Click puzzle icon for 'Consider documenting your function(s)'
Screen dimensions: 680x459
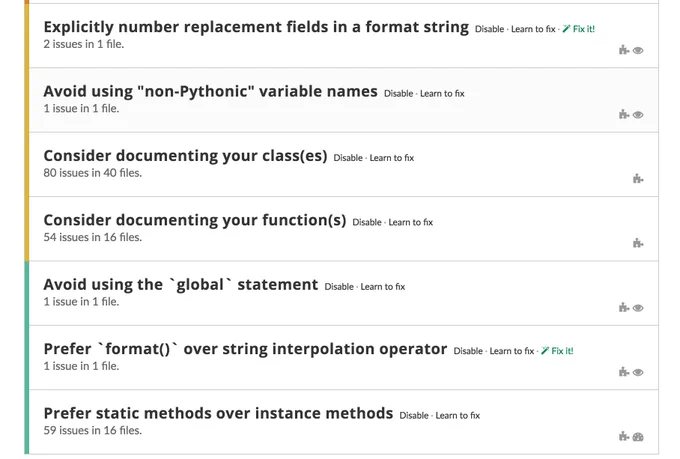click(x=638, y=243)
